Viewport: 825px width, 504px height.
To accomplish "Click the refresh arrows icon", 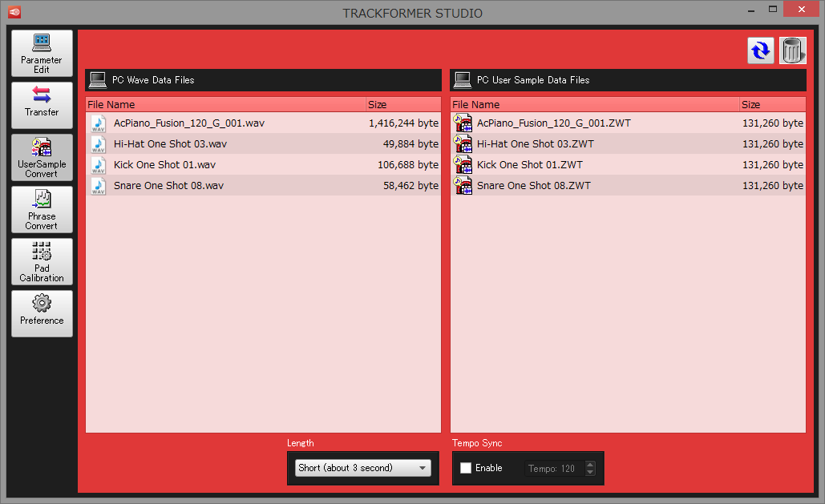I will pos(761,50).
